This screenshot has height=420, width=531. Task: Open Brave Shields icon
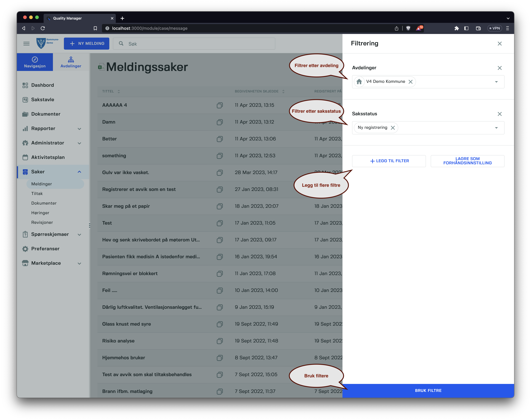(x=408, y=28)
